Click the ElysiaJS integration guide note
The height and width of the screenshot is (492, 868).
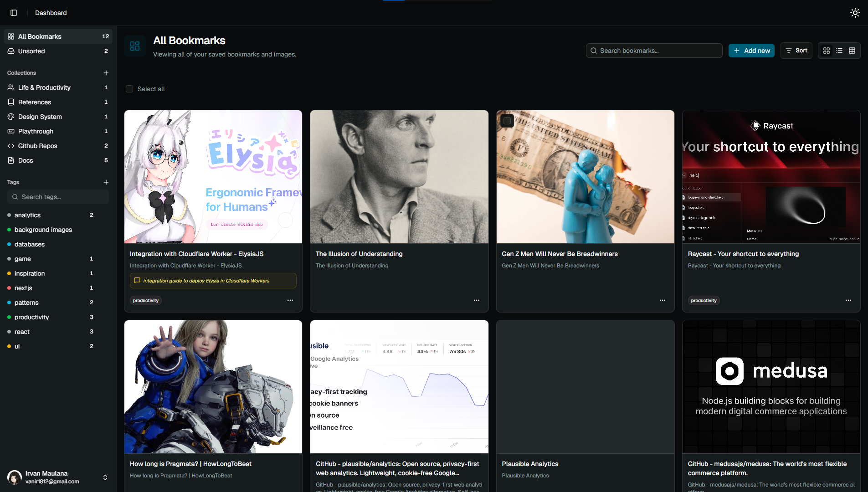tap(213, 281)
